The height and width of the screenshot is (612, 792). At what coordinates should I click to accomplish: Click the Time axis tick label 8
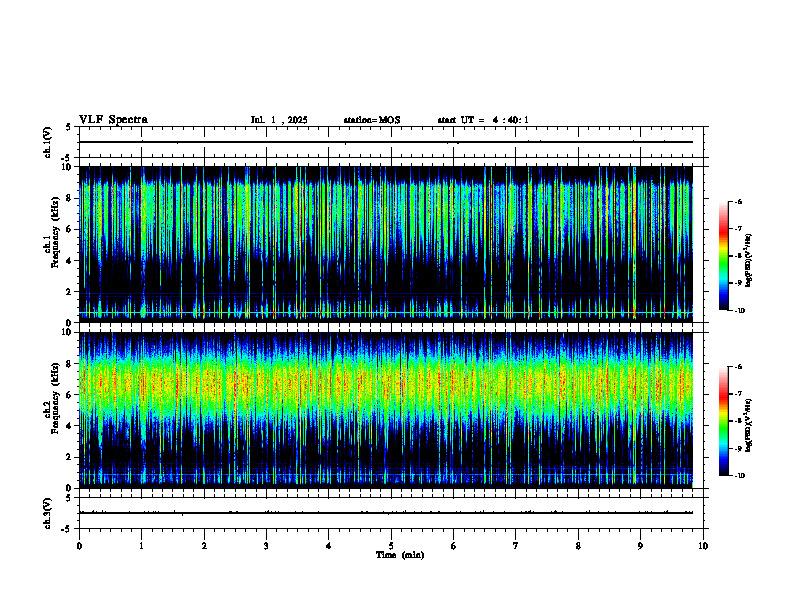(578, 546)
